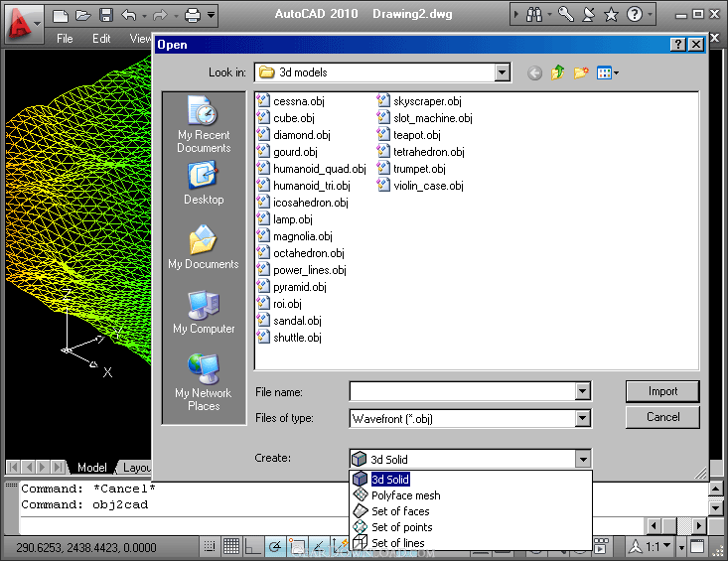The height and width of the screenshot is (561, 728).
Task: Select the humanoid_quad.obj file
Action: click(312, 169)
